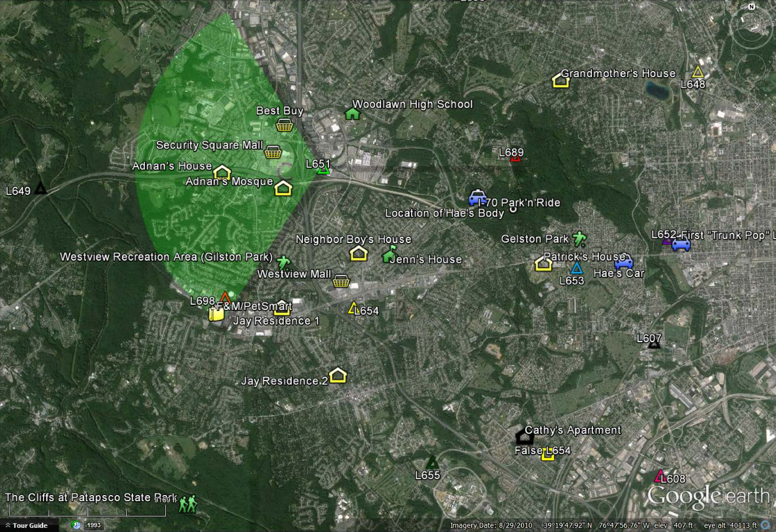The height and width of the screenshot is (532, 776).
Task: Select the hikers icon at Patapsco State Park
Action: pyautogui.click(x=188, y=504)
